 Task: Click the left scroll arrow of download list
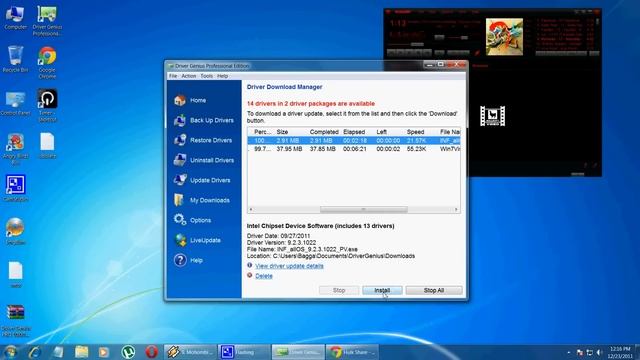pyautogui.click(x=251, y=209)
